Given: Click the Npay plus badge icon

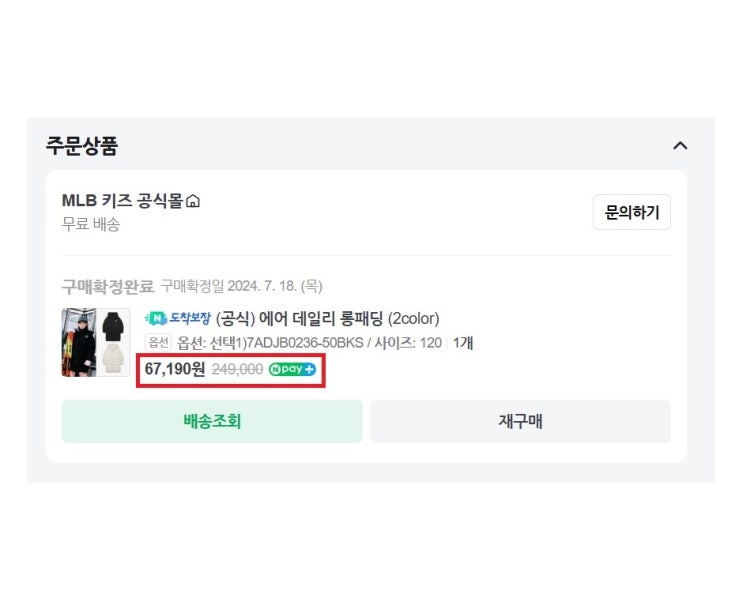Looking at the screenshot, I should 292,370.
